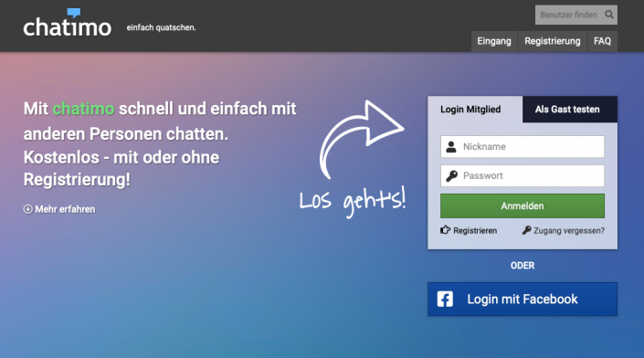The width and height of the screenshot is (644, 358).
Task: Click the arrow icon beside Mehr erfahren
Action: [x=28, y=209]
